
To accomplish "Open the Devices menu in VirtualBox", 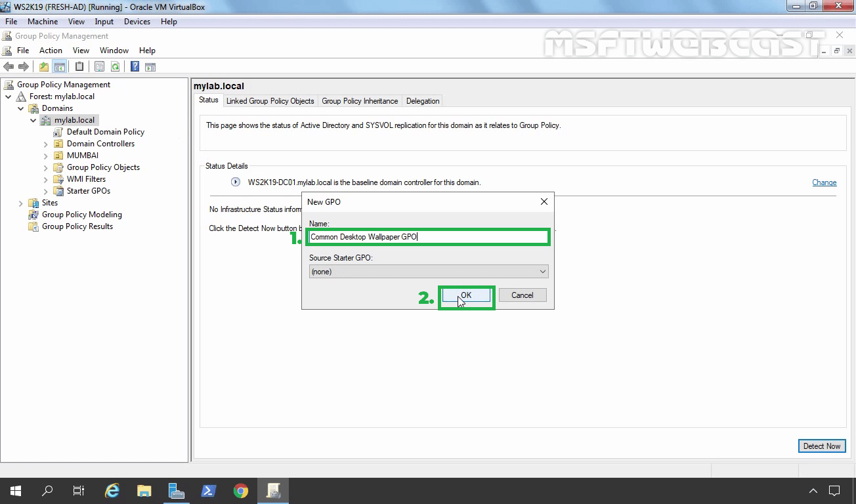I will [x=137, y=21].
